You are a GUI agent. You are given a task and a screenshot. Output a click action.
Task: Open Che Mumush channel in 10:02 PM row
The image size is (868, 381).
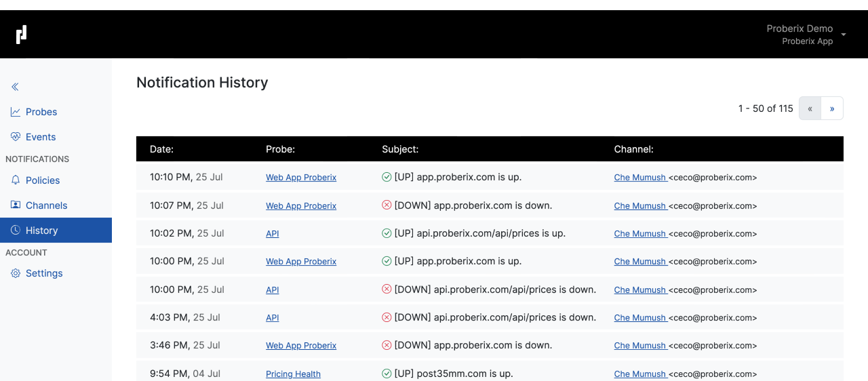[x=640, y=234]
